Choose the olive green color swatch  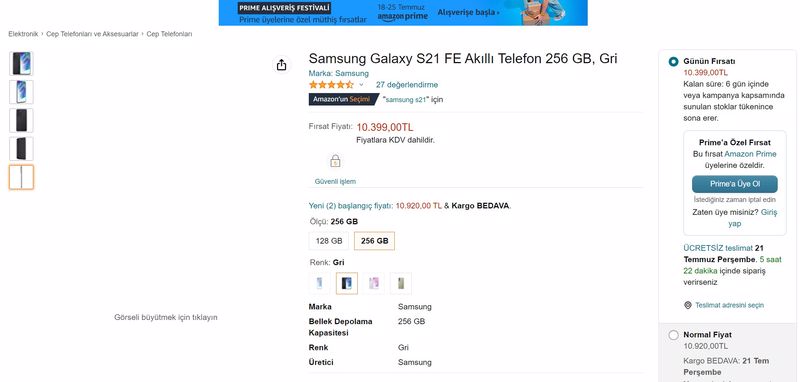pos(401,284)
